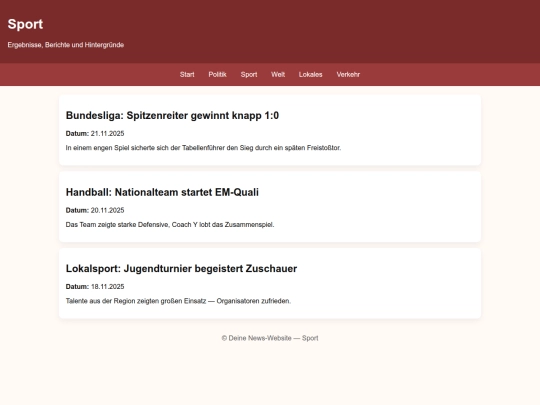The image size is (540, 405).
Task: Click the subtitle Ergebnisse, Berichte und Hintergründe
Action: [66, 45]
